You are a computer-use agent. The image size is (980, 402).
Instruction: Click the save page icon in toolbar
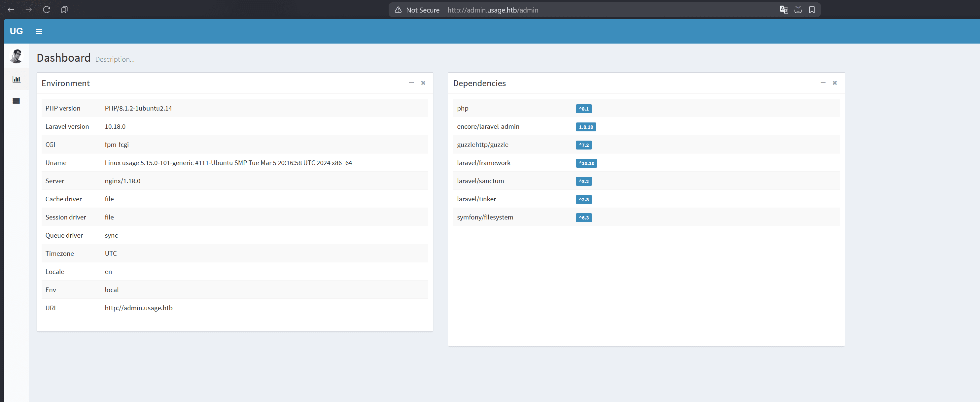tap(798, 10)
